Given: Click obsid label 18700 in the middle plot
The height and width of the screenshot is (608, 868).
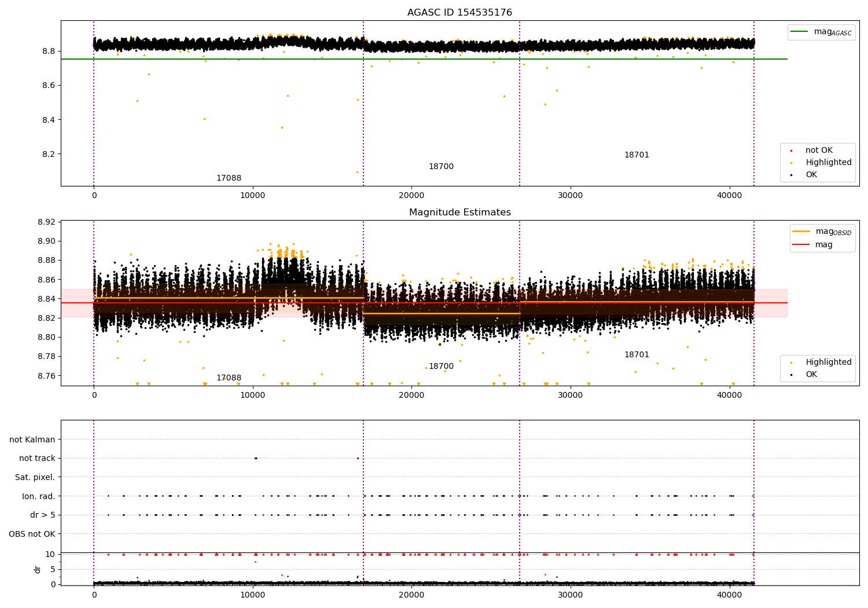Looking at the screenshot, I should click(441, 367).
